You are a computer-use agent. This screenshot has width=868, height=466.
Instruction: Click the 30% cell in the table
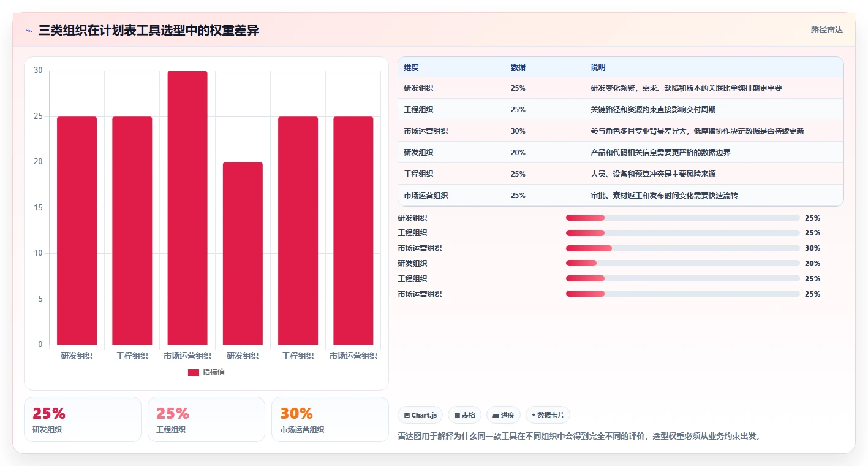[x=518, y=131]
